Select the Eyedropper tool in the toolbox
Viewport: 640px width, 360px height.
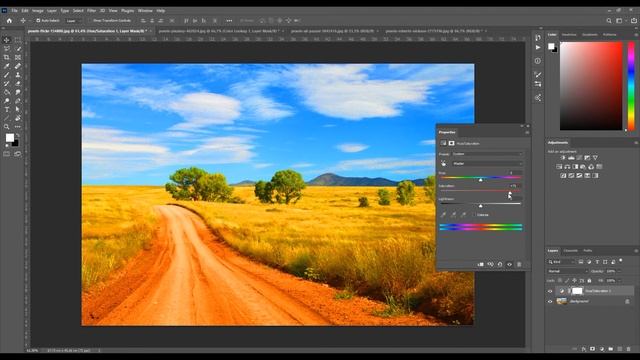pyautogui.click(x=7, y=66)
